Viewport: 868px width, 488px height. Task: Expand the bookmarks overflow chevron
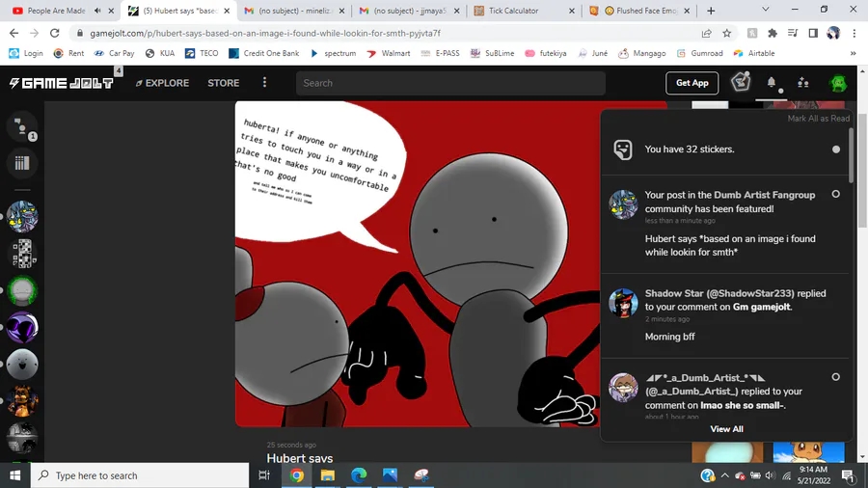[854, 53]
